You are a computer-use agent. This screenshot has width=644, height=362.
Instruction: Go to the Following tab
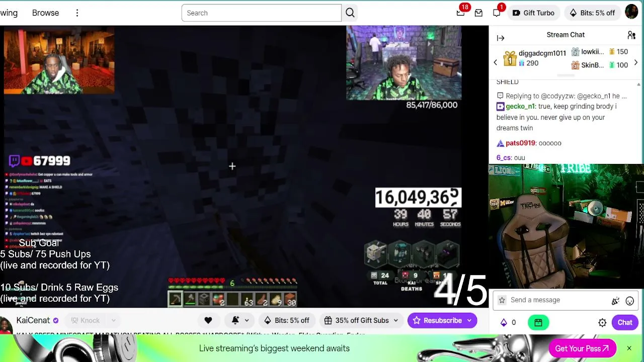pos(9,13)
